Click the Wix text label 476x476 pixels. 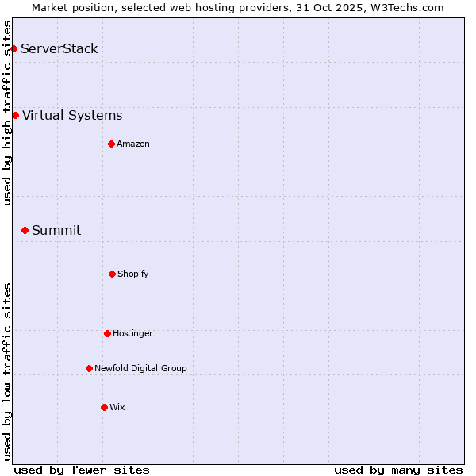click(x=117, y=407)
